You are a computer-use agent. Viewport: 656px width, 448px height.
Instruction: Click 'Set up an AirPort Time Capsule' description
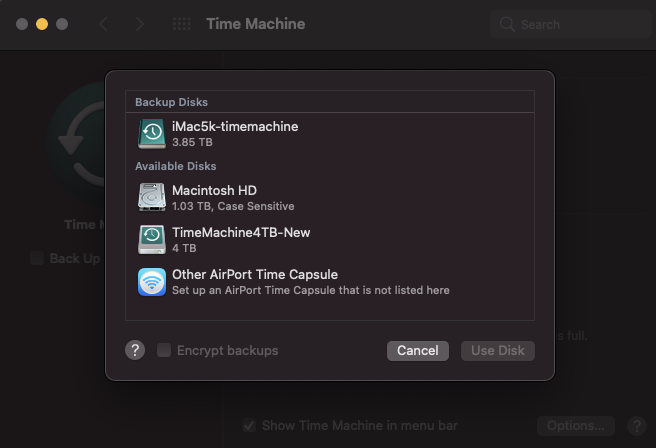point(310,290)
